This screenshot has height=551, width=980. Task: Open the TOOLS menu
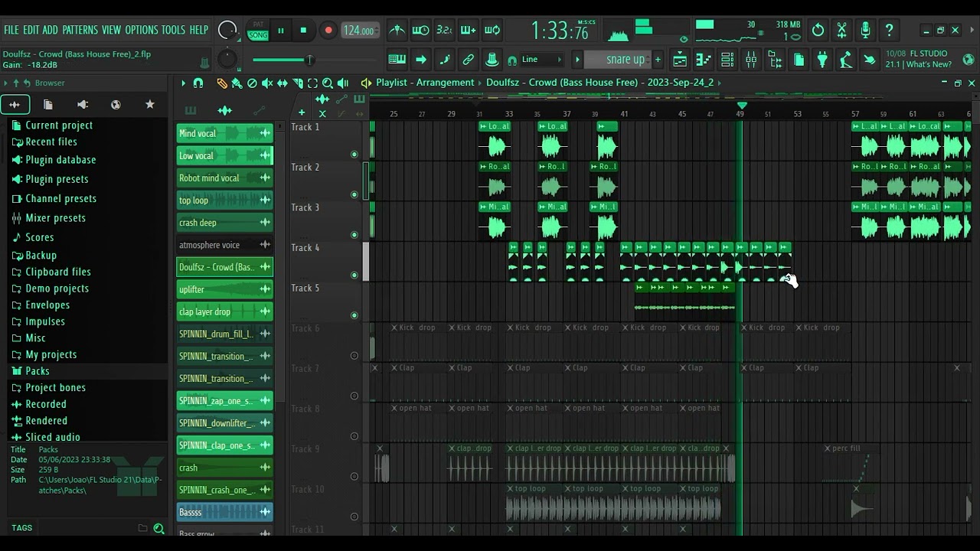pos(173,30)
